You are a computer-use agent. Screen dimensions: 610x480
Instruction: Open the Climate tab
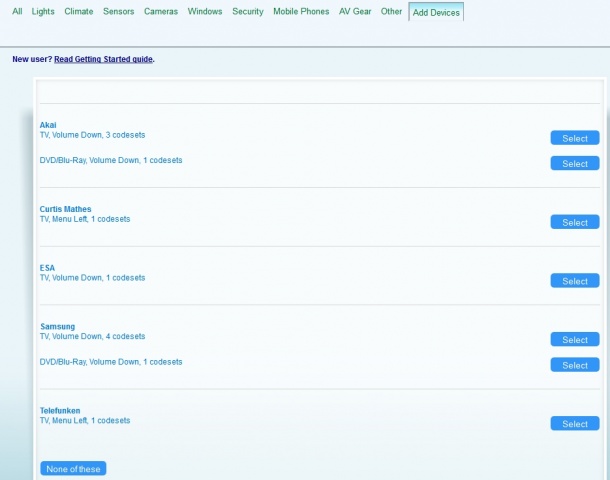pos(79,12)
